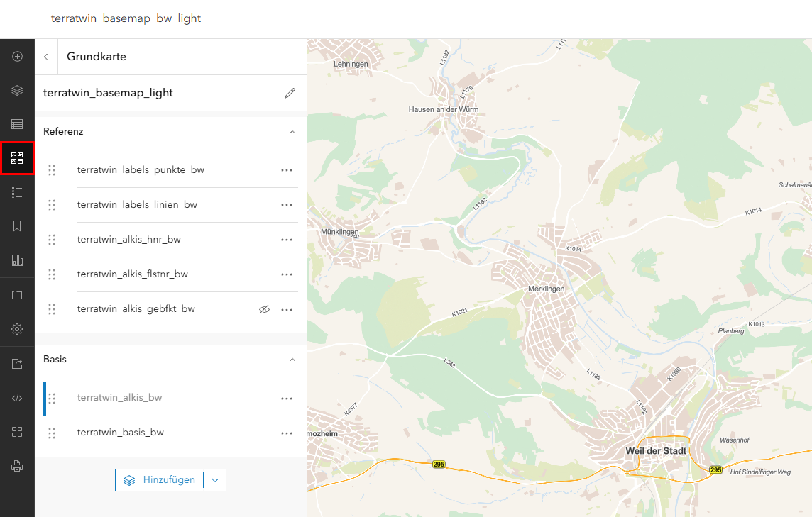The height and width of the screenshot is (517, 812).
Task: Click the Embed code icon
Action: coord(18,397)
